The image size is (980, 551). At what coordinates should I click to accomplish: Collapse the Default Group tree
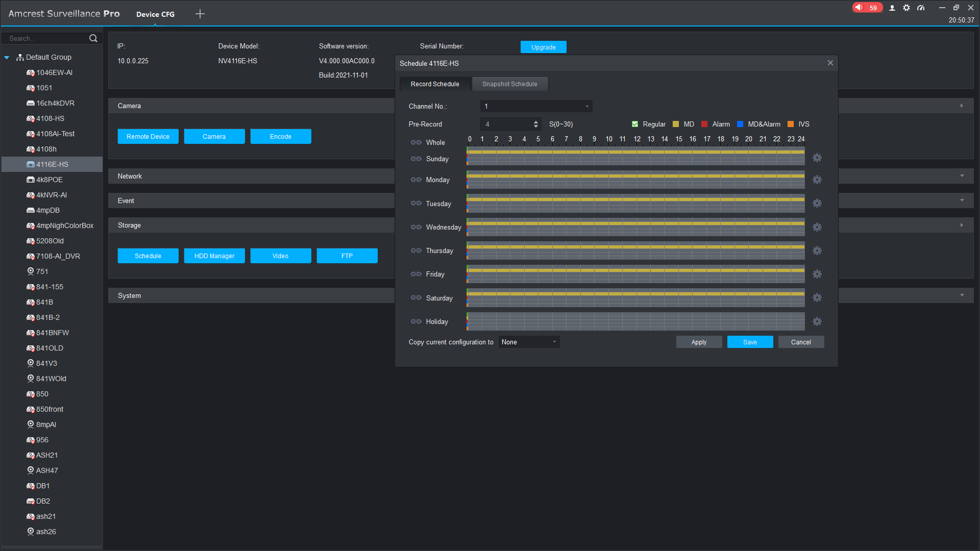pos(7,58)
